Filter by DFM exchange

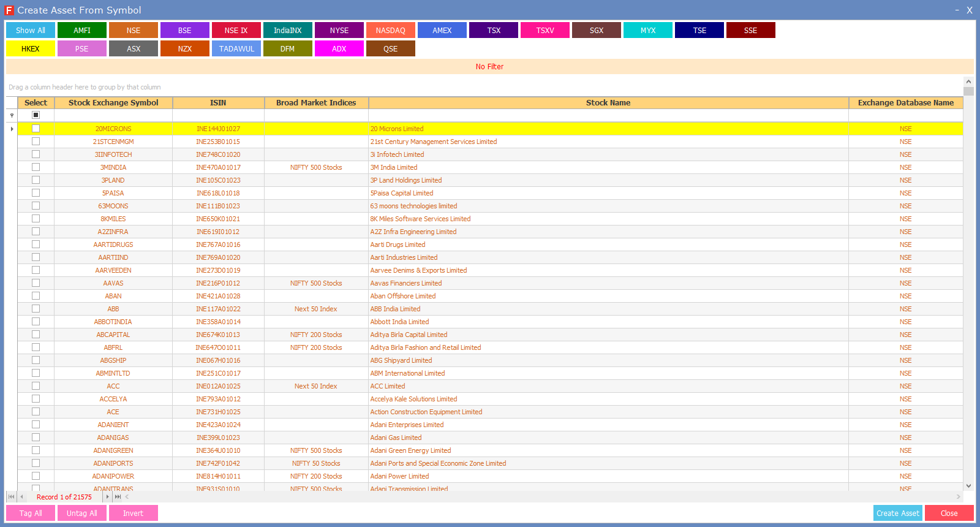[288, 48]
